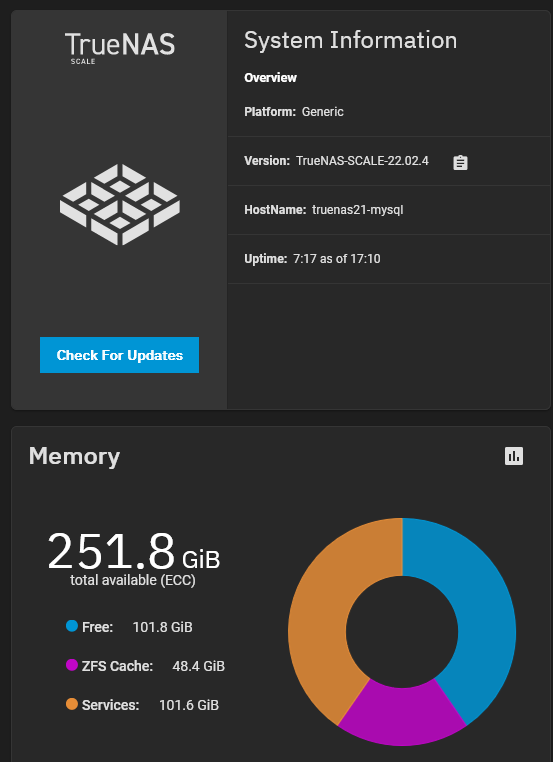Viewport: 553px width, 762px height.
Task: Click the magenta ZFS Cache donut segment
Action: coord(402,714)
